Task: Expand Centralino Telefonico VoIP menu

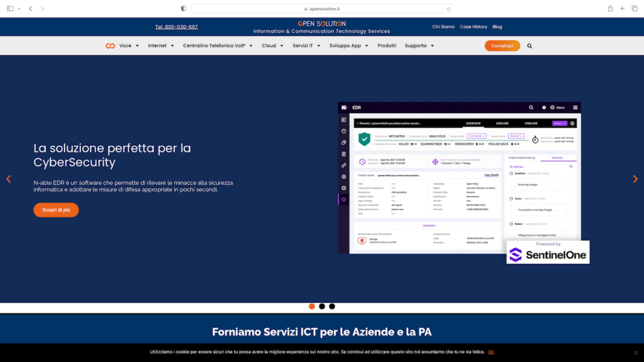Action: [x=218, y=46]
